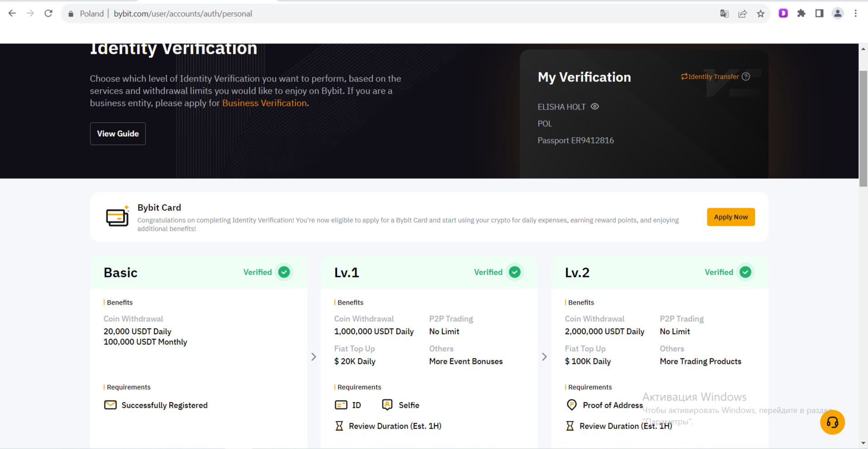Toggle browser side panel icon
Screen dimensions: 868x449
pos(819,14)
